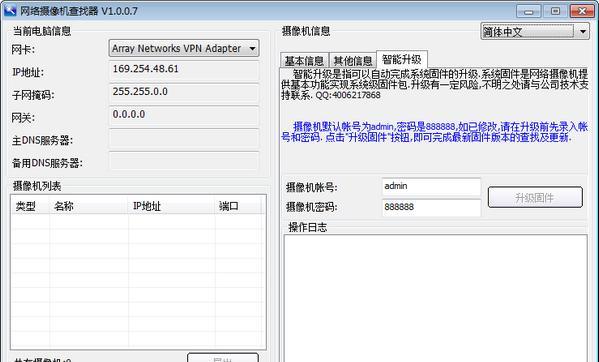Click the 网关 field showing 0.0.0.0
Image resolution: width=599 pixels, height=362 pixels.
[x=184, y=115]
